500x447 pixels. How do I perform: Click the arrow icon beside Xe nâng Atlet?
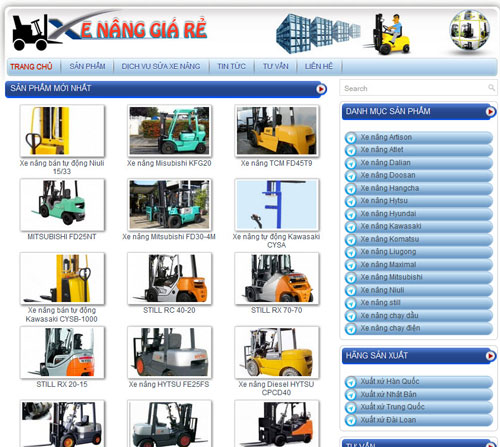351,150
